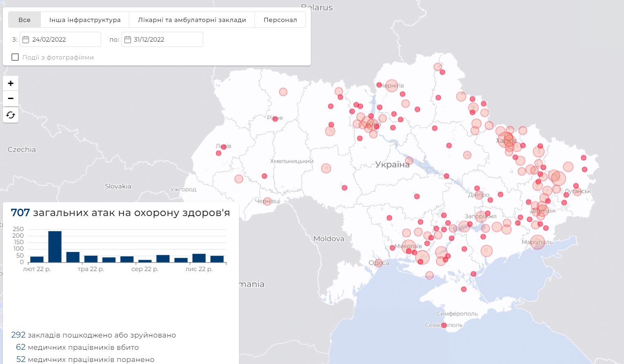Switch to 'Інша інфраструктура' tab
This screenshot has width=624, height=364.
[x=85, y=20]
